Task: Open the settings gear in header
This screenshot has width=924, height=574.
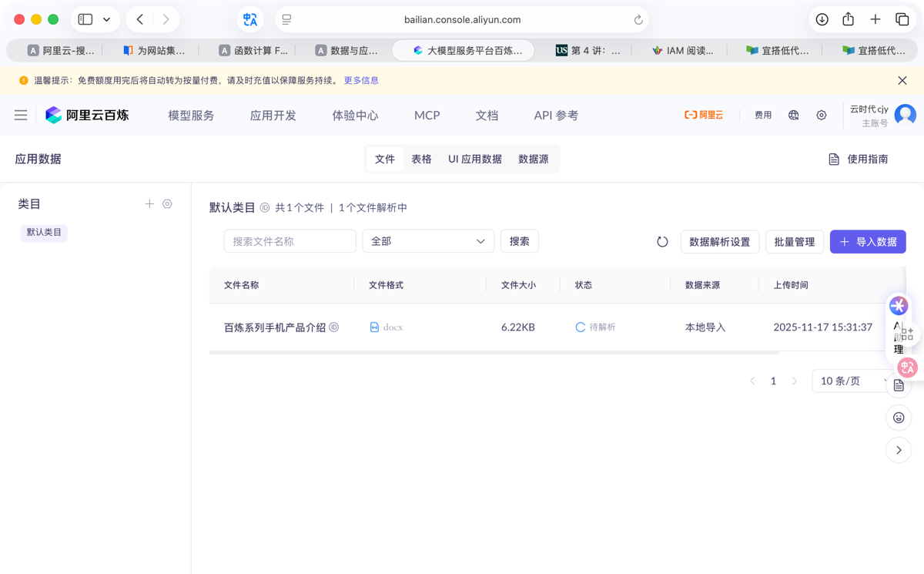Action: (822, 116)
